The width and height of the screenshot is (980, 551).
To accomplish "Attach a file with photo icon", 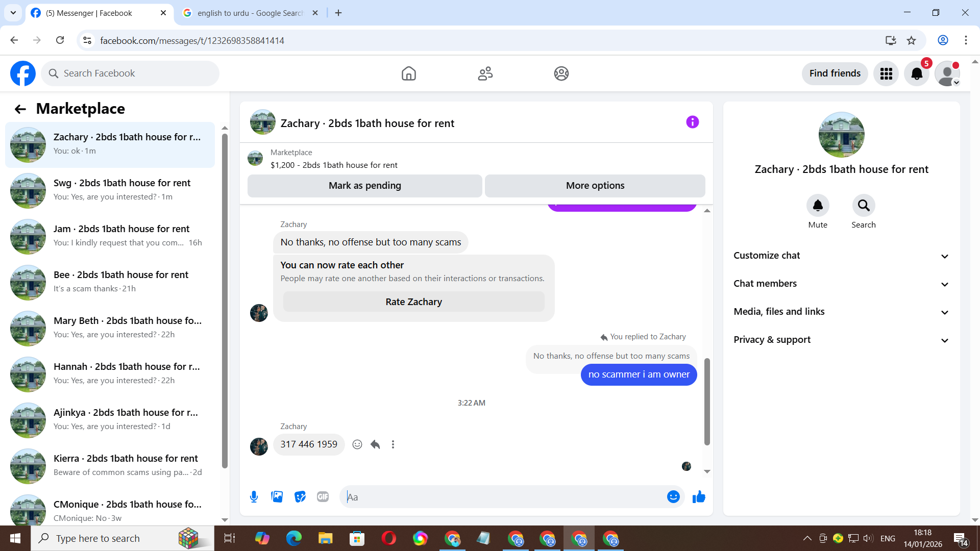I will click(277, 496).
